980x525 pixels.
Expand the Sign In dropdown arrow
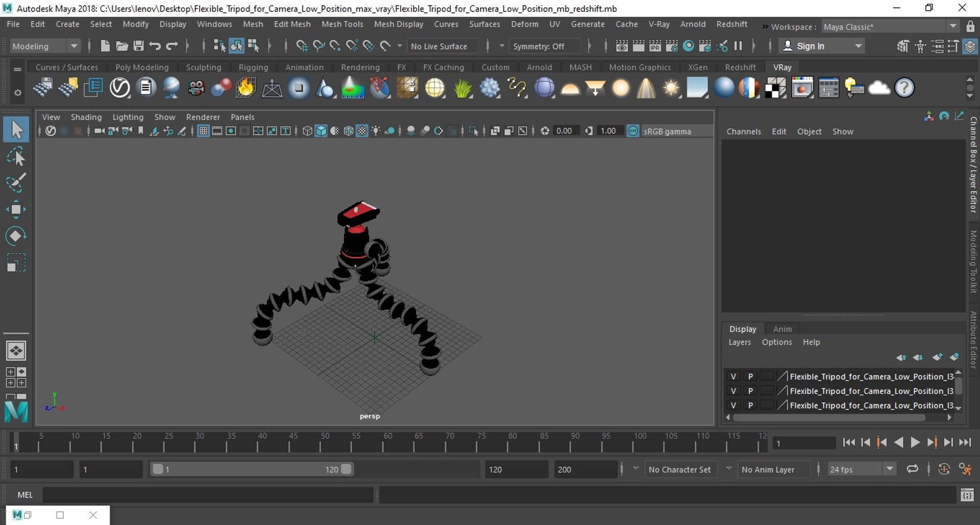(859, 46)
